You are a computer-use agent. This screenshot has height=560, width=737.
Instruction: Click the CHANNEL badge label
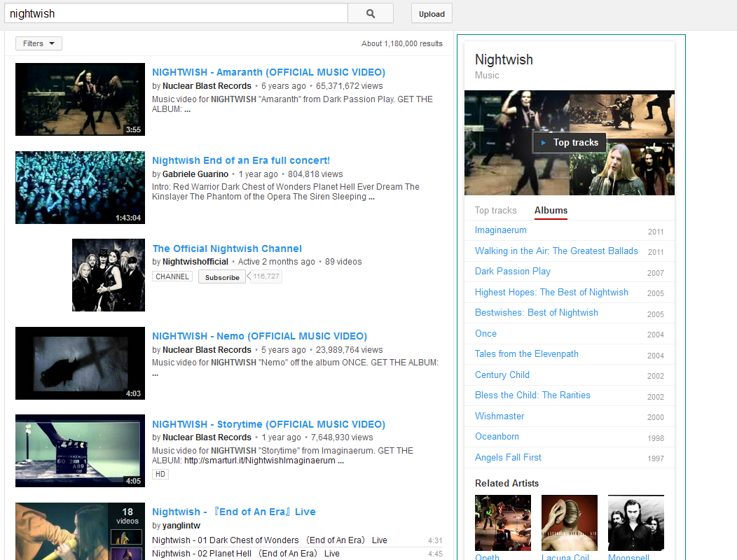click(172, 276)
